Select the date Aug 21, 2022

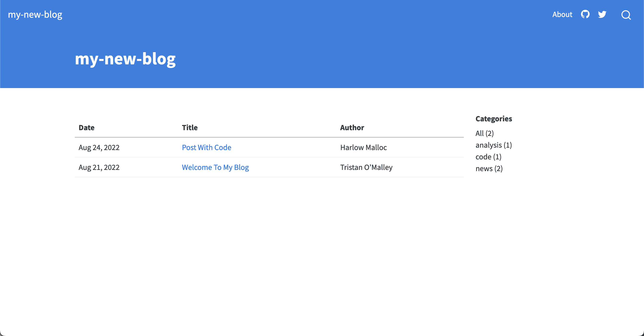[x=99, y=168]
